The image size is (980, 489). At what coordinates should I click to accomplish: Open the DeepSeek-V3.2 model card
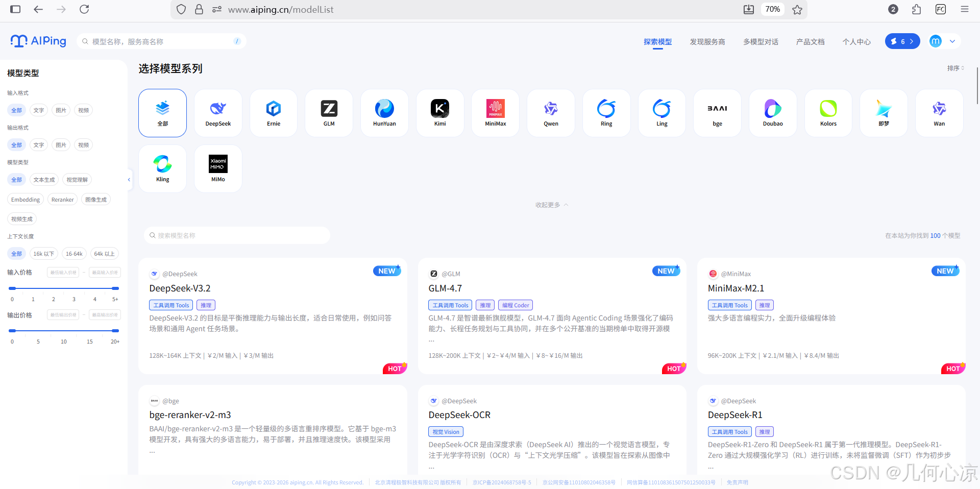click(273, 316)
